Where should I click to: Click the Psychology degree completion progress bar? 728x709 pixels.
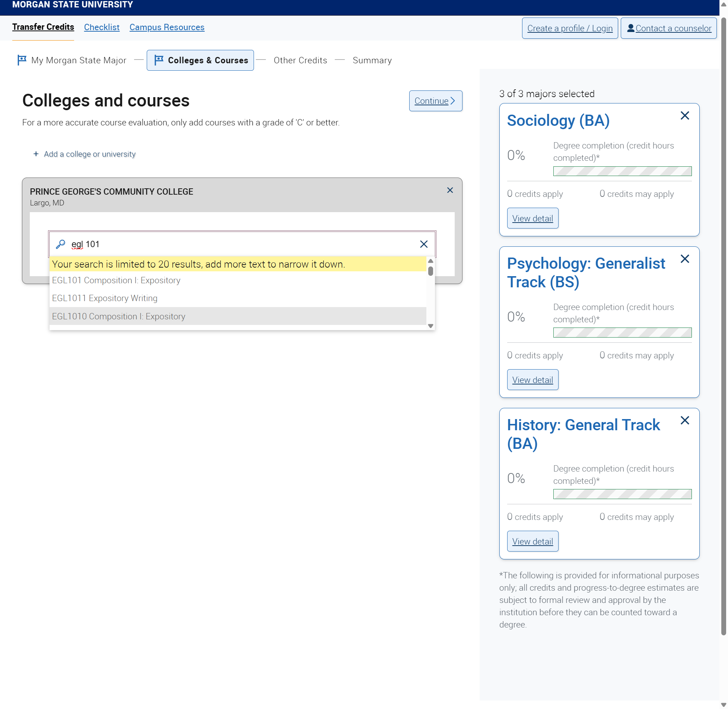coord(622,332)
